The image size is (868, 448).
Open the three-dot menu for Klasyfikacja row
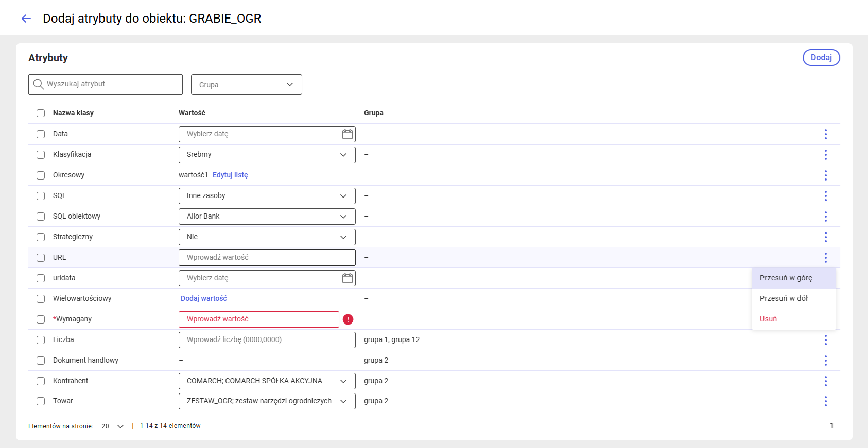click(825, 155)
